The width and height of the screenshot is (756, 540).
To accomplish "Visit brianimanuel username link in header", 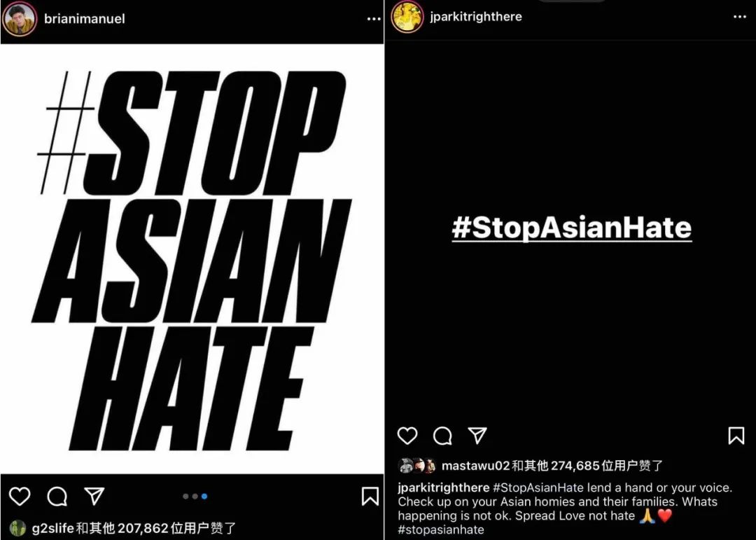I will coord(85,19).
